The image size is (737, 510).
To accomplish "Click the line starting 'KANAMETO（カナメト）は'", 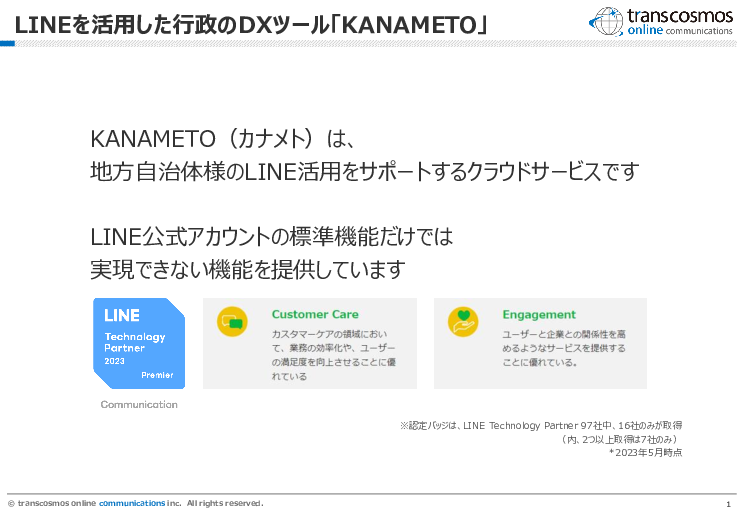I will pos(222,139).
